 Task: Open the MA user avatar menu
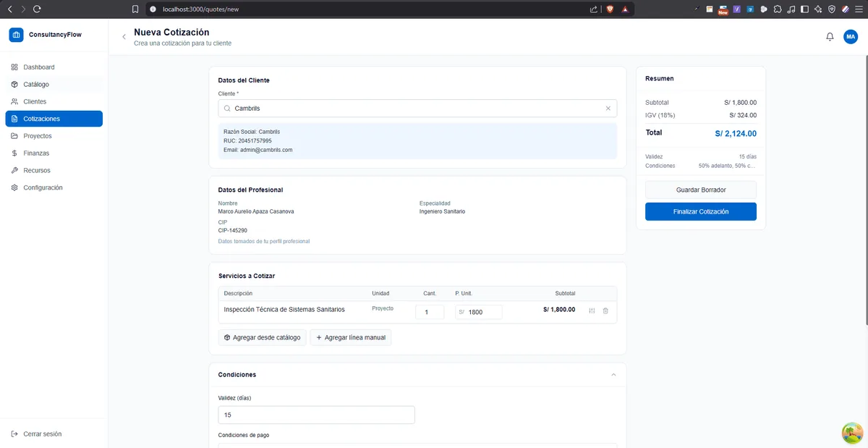(x=851, y=37)
